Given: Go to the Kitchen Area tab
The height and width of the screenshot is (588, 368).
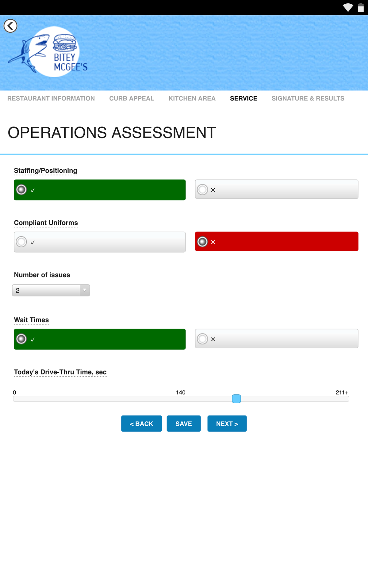Looking at the screenshot, I should coord(192,98).
